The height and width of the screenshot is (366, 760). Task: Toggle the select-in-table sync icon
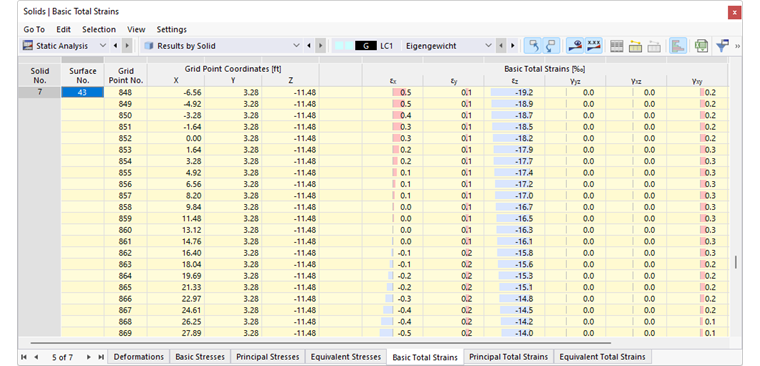551,46
